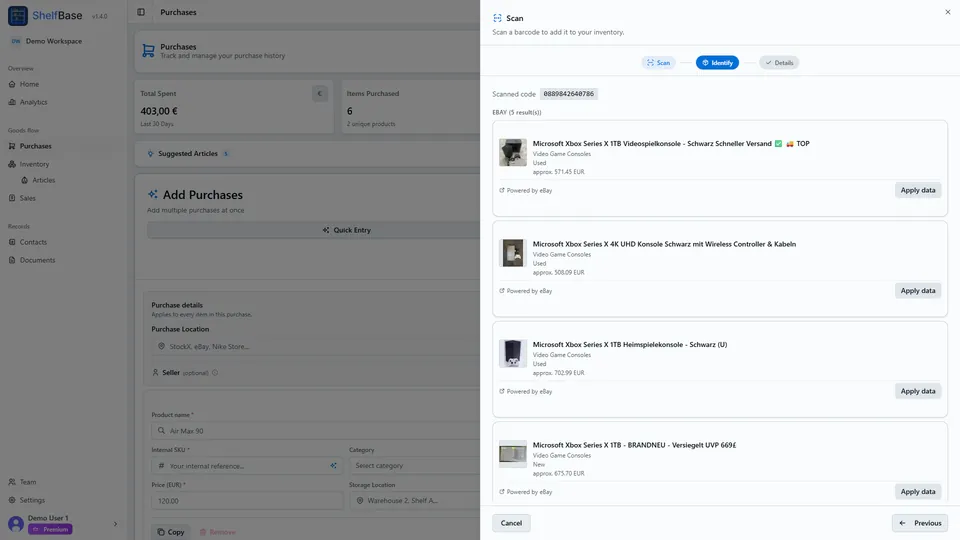Click the Cancel button
This screenshot has width=960, height=540.
[511, 523]
